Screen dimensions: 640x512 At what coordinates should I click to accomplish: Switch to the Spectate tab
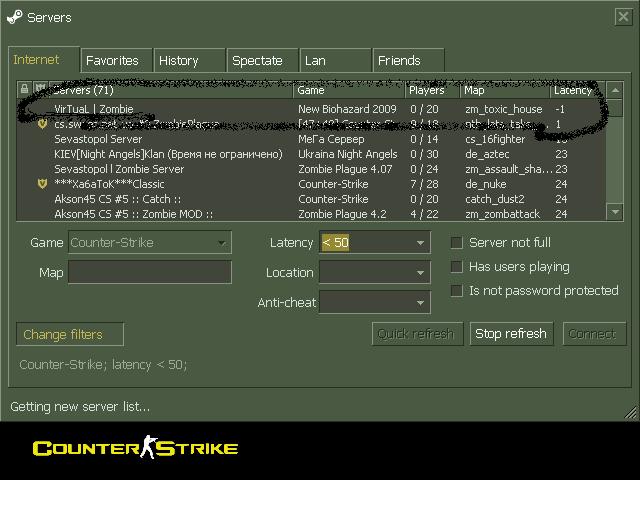pos(262,60)
